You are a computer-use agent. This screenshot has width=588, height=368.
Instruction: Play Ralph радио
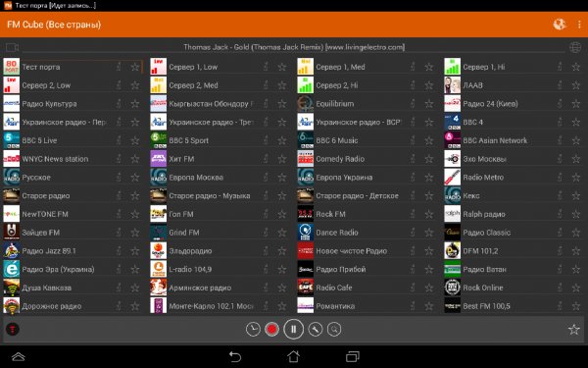[484, 214]
